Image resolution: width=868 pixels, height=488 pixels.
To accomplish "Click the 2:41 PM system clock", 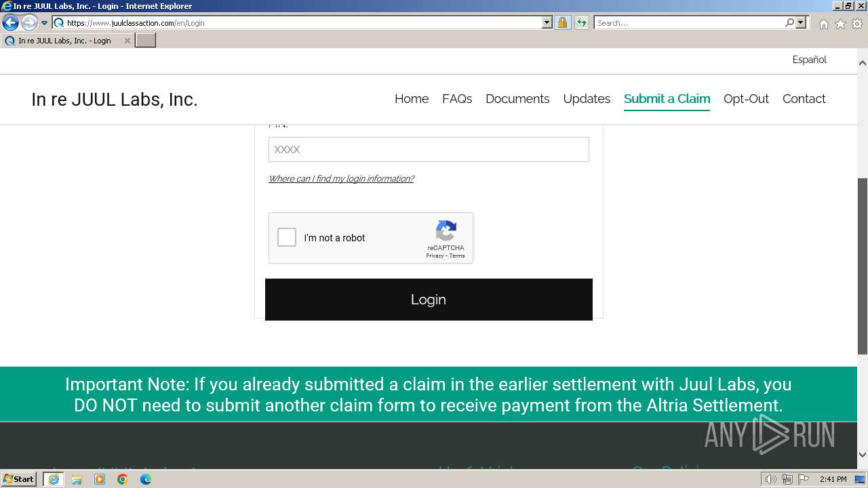I will [x=833, y=479].
